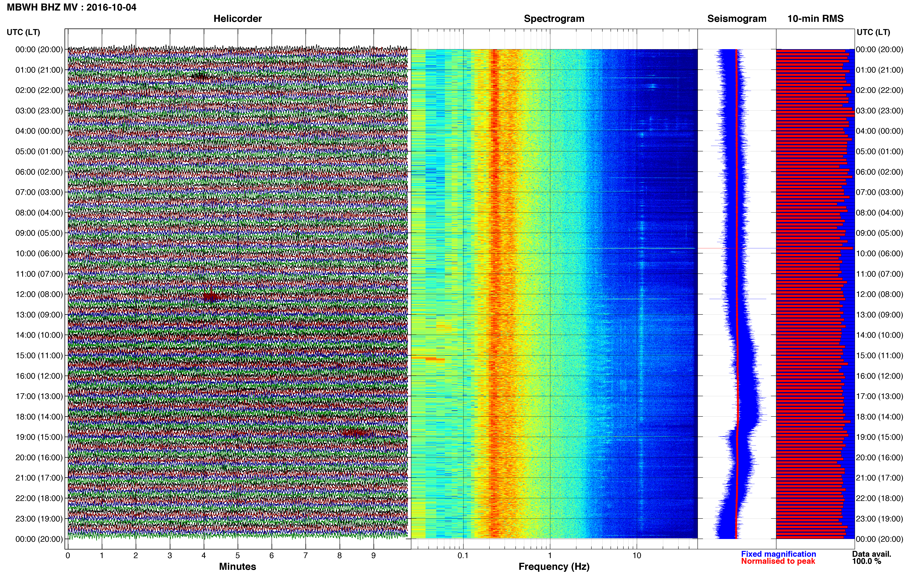Screen dimensions: 924x578
Task: Click 20:00 (16:00) beside the RMS panel
Action: [879, 458]
